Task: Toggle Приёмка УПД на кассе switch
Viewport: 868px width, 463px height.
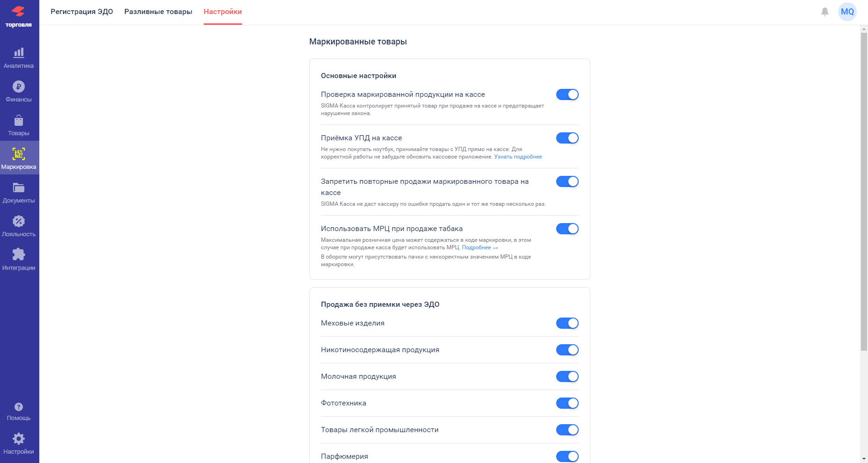Action: click(567, 138)
